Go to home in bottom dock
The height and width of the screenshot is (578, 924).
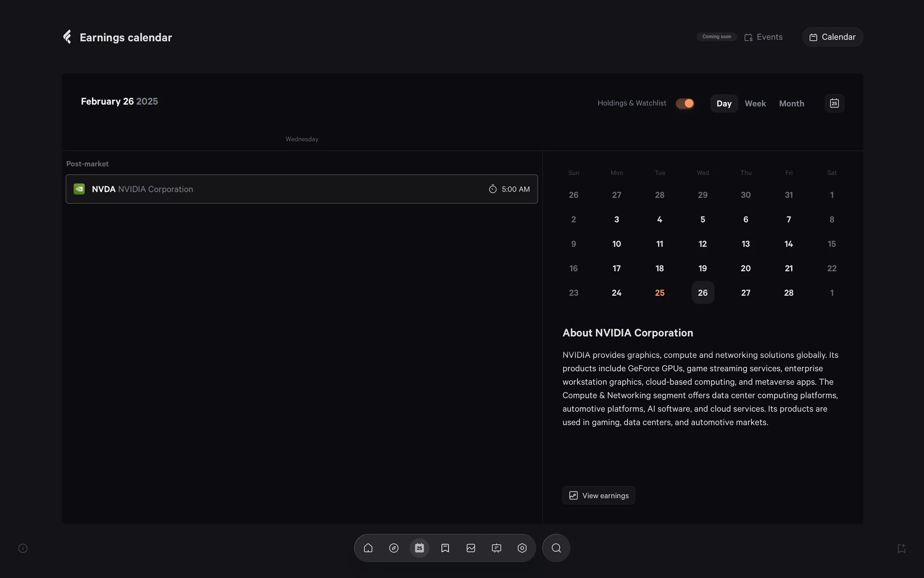click(368, 548)
